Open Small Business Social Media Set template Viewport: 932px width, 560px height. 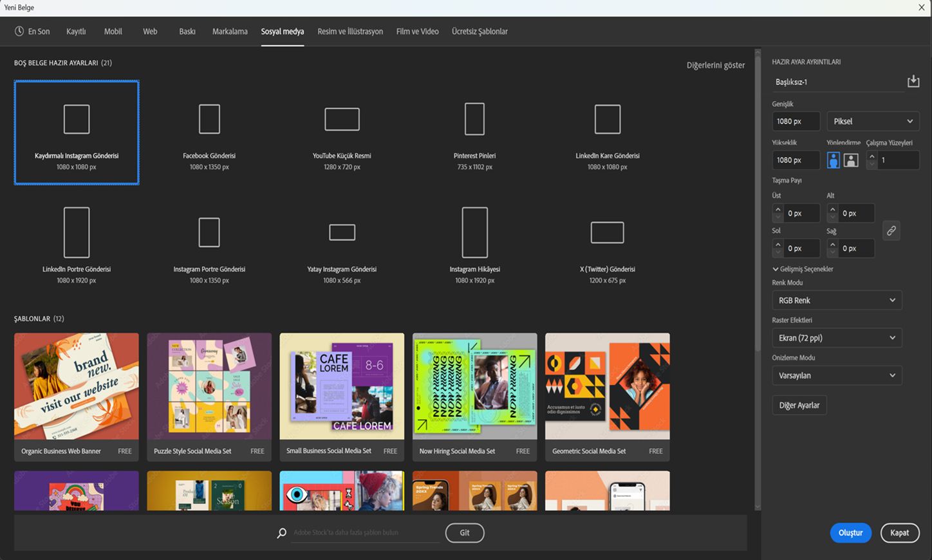point(342,397)
